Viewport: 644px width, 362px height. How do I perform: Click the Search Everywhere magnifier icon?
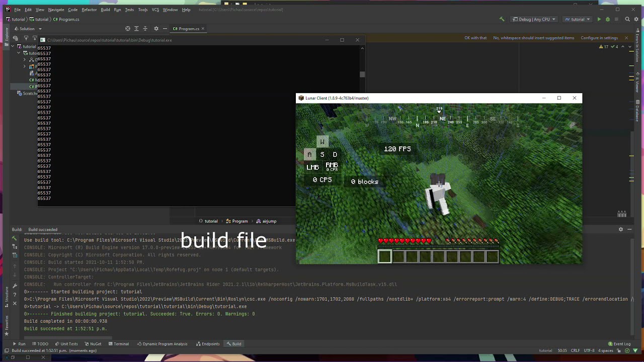627,19
